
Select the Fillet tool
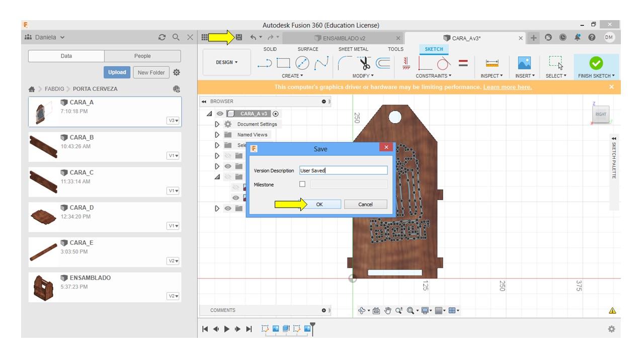pyautogui.click(x=345, y=63)
